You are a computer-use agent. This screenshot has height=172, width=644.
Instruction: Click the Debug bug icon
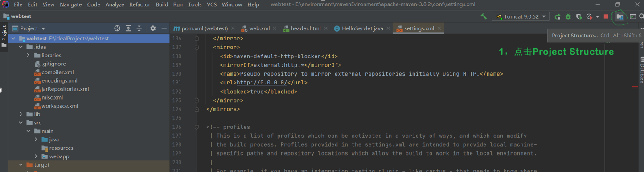click(568, 16)
